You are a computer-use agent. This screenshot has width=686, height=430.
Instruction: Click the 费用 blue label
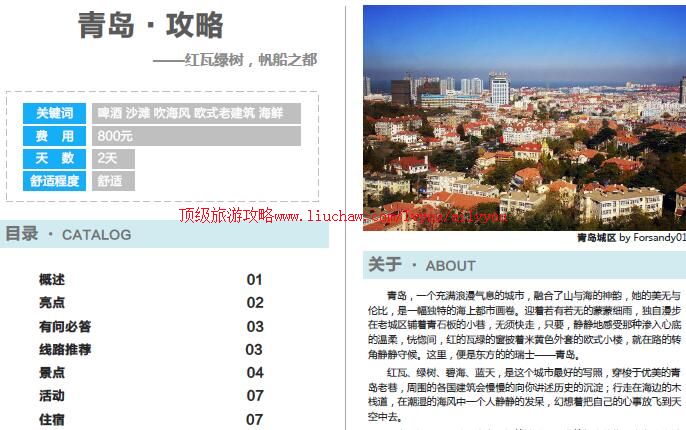click(55, 136)
